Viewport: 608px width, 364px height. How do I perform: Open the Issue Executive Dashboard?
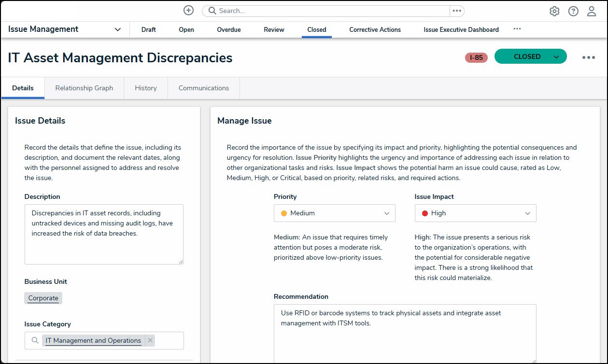click(461, 29)
